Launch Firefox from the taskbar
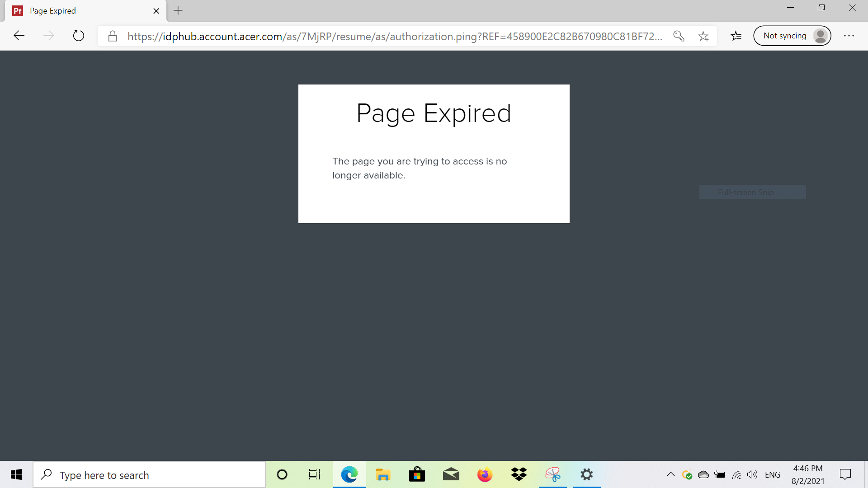The height and width of the screenshot is (488, 868). point(485,474)
